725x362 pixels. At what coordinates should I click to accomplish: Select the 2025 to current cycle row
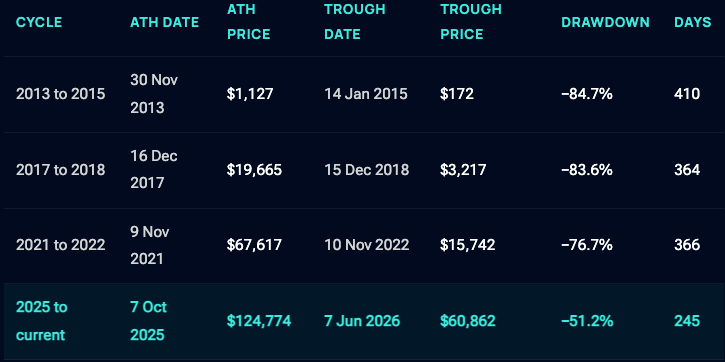click(362, 321)
